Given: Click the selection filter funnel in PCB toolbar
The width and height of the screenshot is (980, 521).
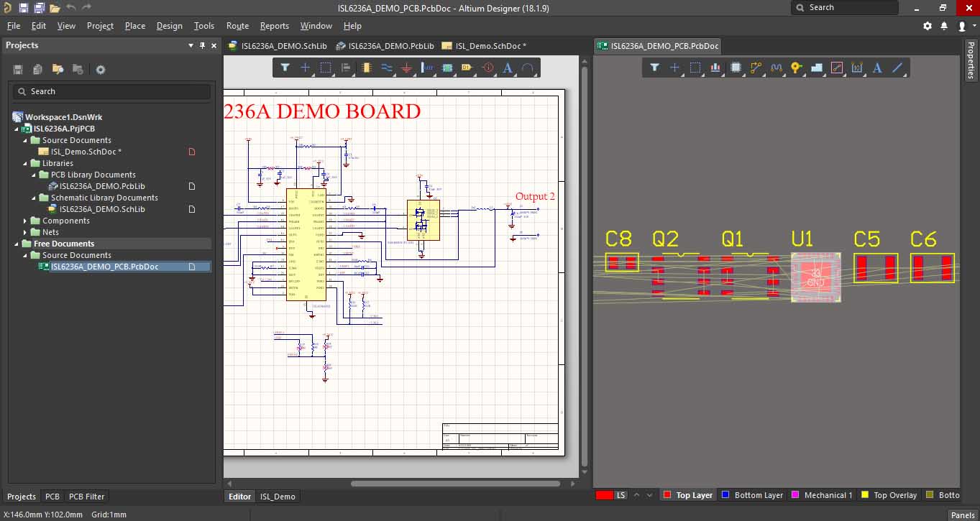Looking at the screenshot, I should [654, 68].
